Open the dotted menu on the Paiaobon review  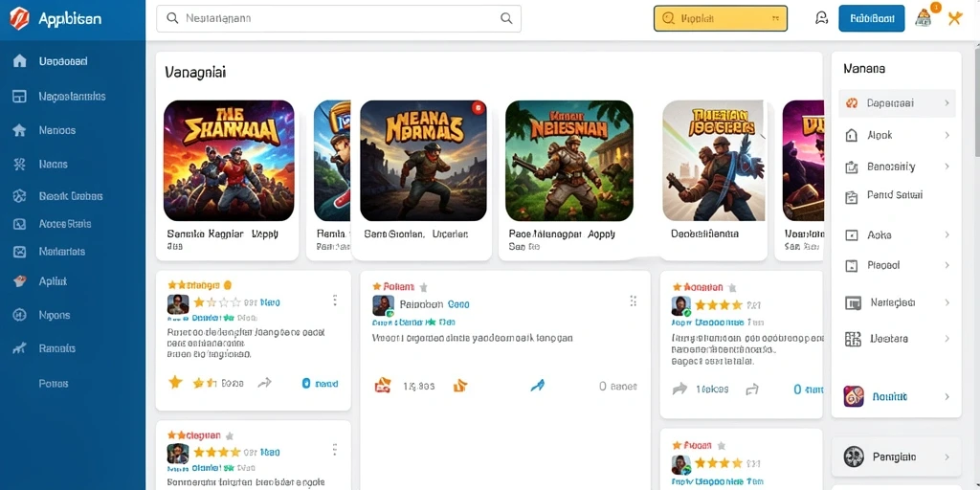pyautogui.click(x=634, y=301)
